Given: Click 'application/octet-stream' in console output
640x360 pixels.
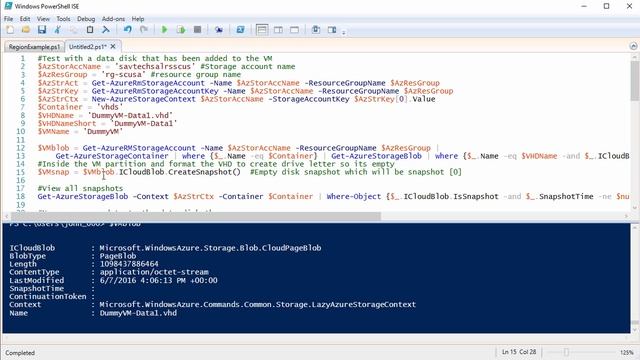Looking at the screenshot, I should (154, 272).
